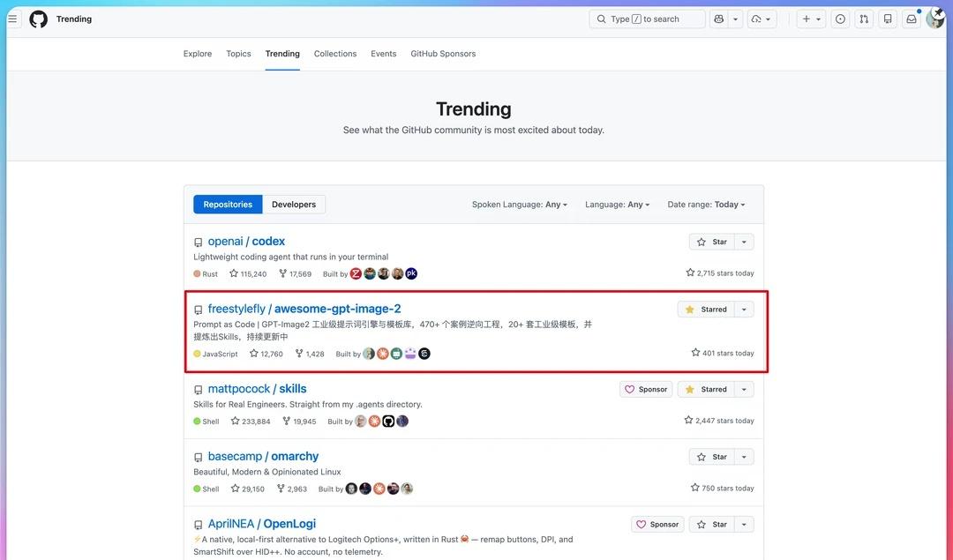Click the '2,447 stars today' text

(x=719, y=421)
